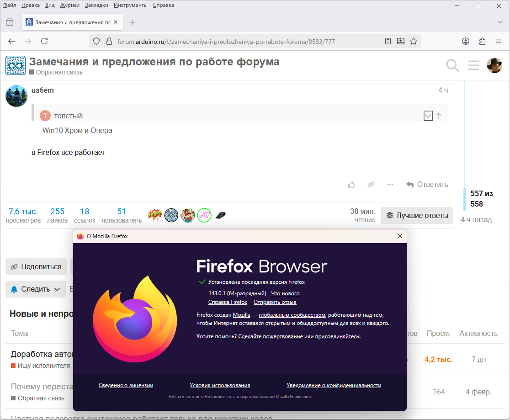The width and height of the screenshot is (510, 420).
Task: Click the browser address bar URL
Action: click(226, 41)
